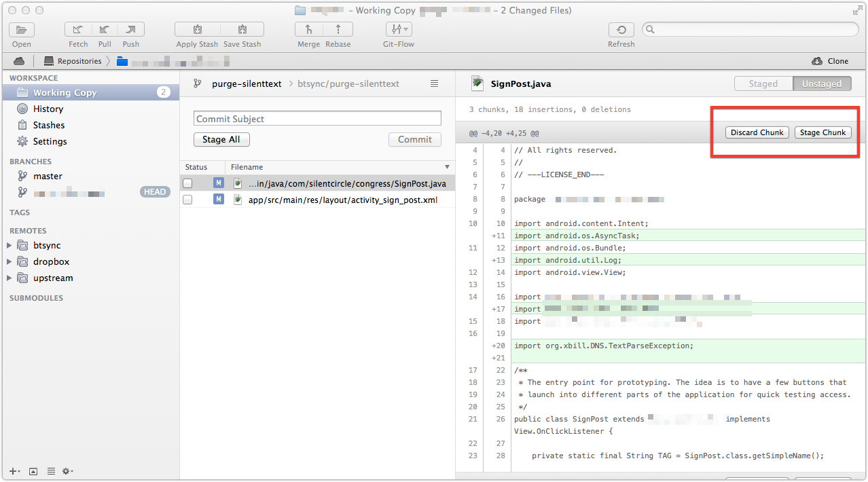Open the Git-Flow dropdown
The height and width of the screenshot is (482, 868).
[398, 30]
